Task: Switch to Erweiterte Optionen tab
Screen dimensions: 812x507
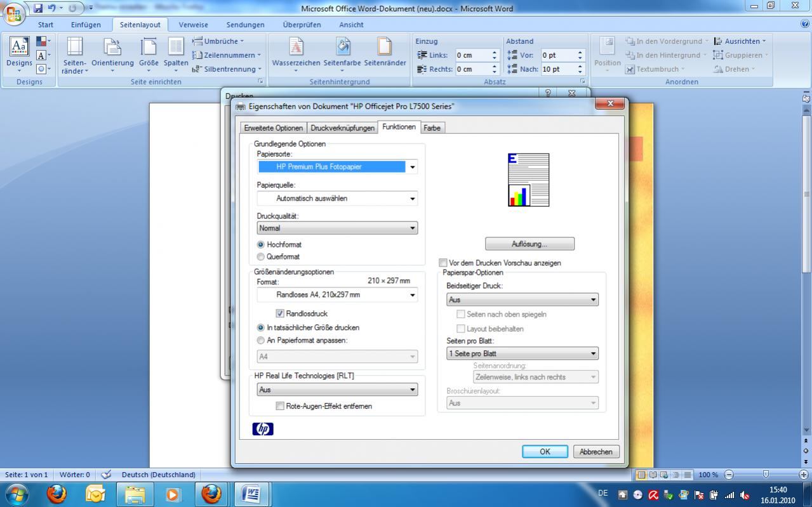Action: 274,128
